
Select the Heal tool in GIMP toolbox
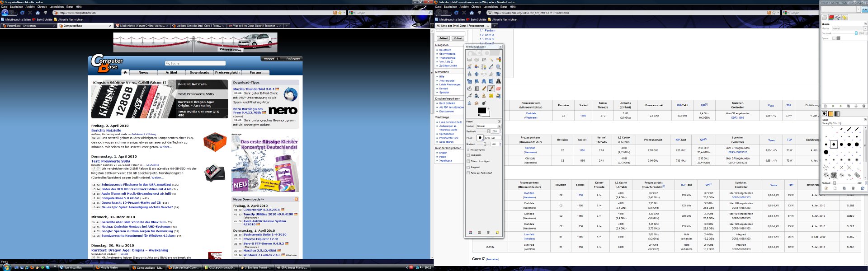491,96
